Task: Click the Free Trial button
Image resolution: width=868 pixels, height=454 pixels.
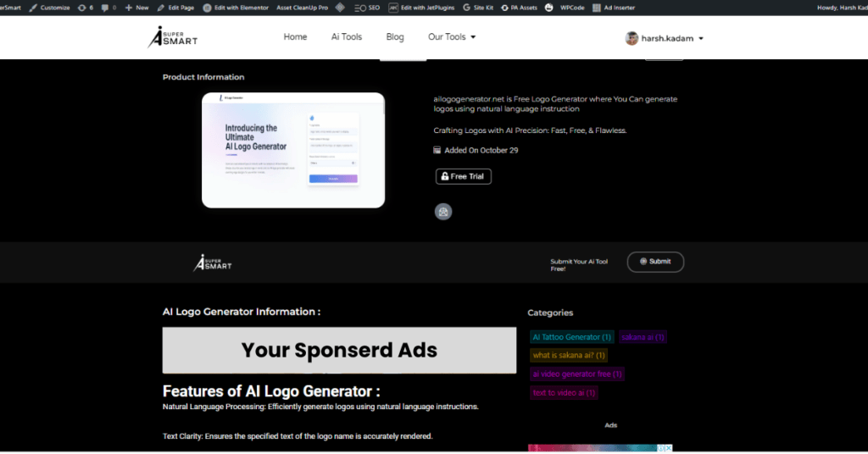Action: click(464, 176)
